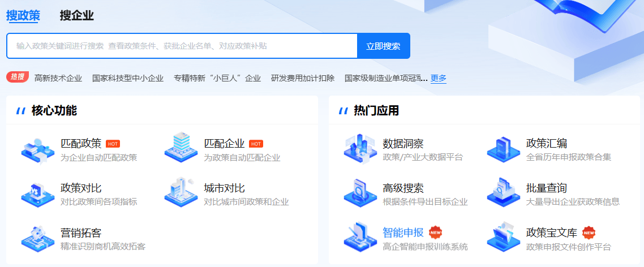This screenshot has height=267, width=644.
Task: Click the 高新技术企业 hot search link
Action: (58, 78)
